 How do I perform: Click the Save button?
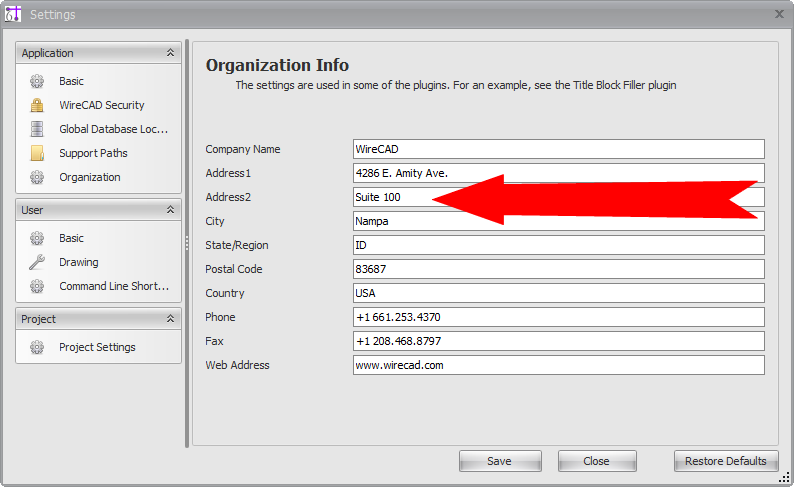(x=500, y=461)
